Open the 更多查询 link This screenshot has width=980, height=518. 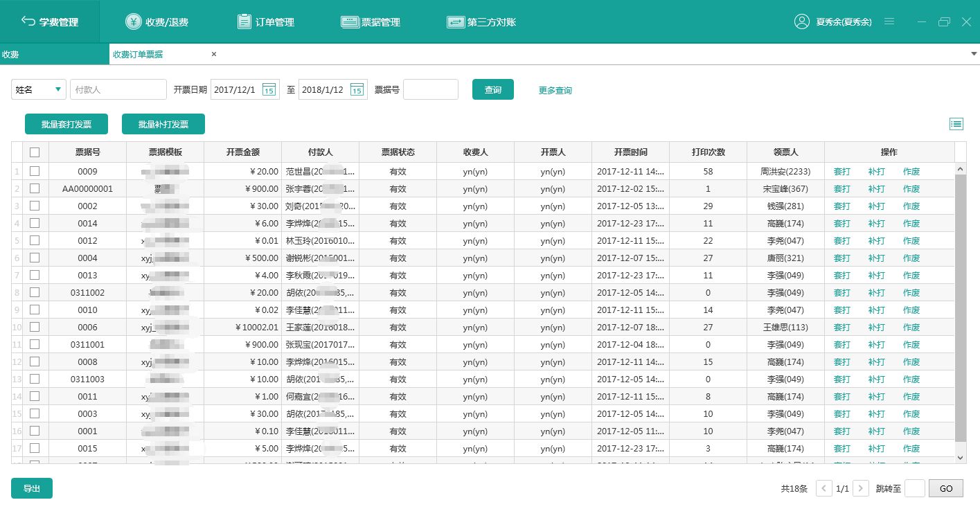(x=555, y=90)
